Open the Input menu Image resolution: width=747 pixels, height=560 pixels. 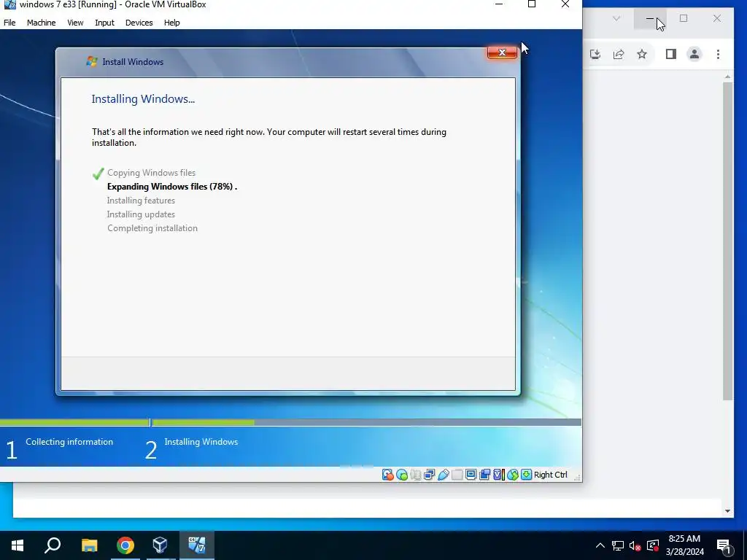click(104, 23)
